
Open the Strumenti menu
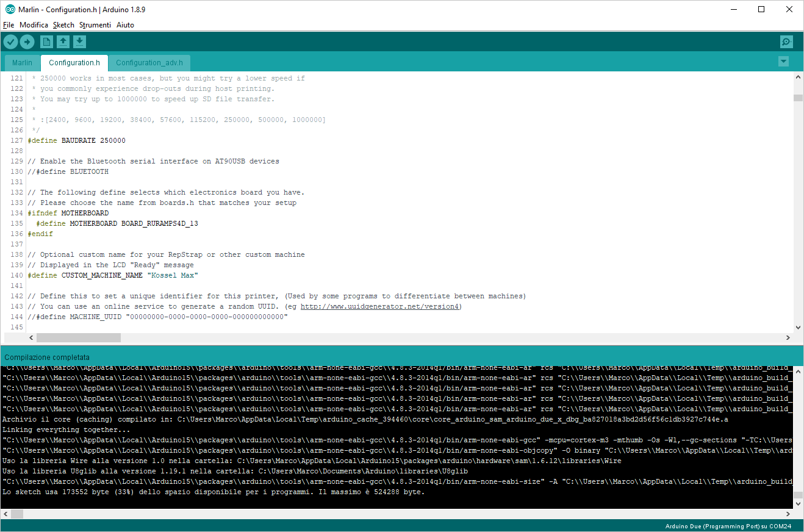pyautogui.click(x=95, y=25)
